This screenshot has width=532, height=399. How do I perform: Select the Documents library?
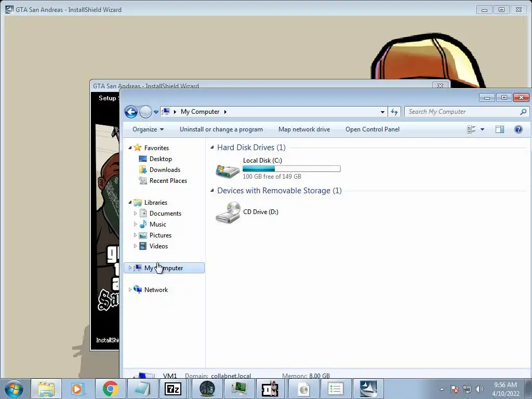(x=165, y=214)
